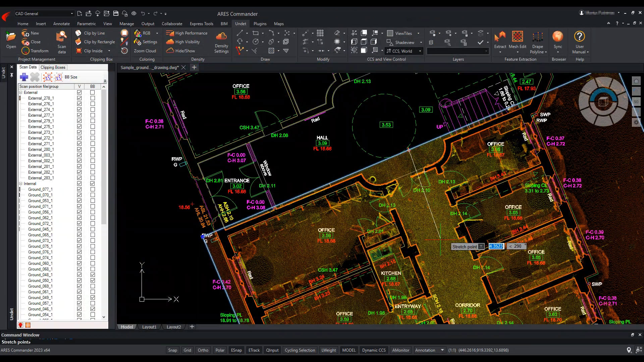Open the CCS, World dropdown
Image resolution: width=644 pixels, height=362 pixels.
coord(404,51)
